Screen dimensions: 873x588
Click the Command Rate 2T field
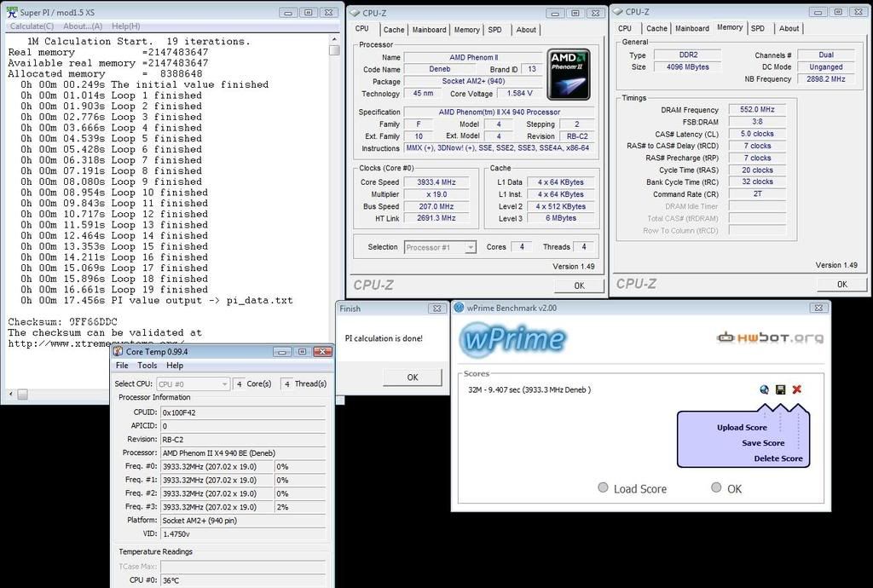[x=757, y=194]
